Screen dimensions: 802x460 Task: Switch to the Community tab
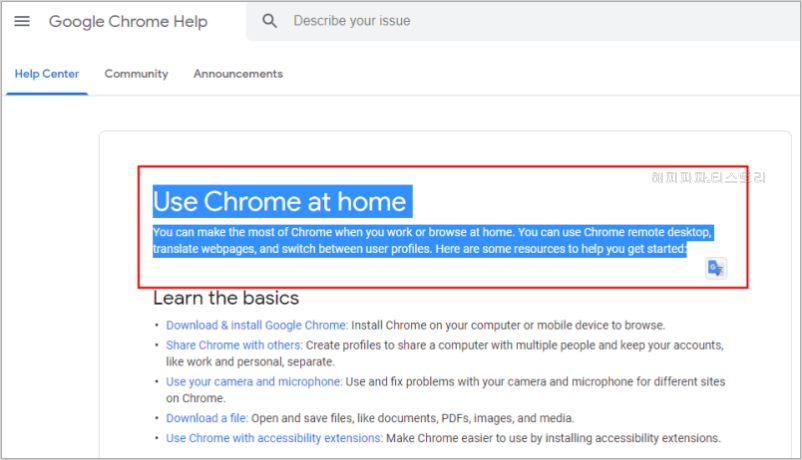tap(136, 74)
